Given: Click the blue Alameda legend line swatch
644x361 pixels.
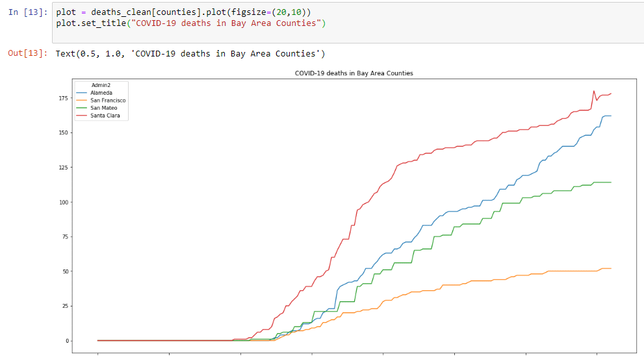Looking at the screenshot, I should (x=82, y=93).
